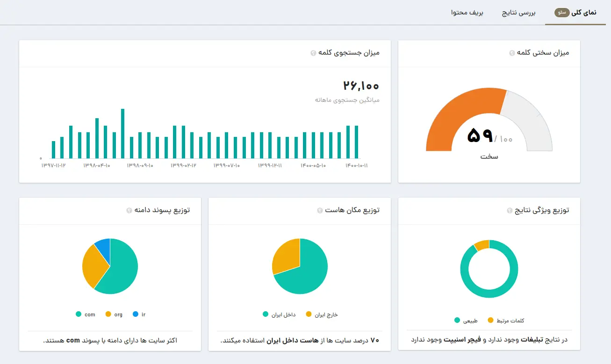Click the سخت difficulty label
Viewport: 611px width, 364px height.
[489, 157]
